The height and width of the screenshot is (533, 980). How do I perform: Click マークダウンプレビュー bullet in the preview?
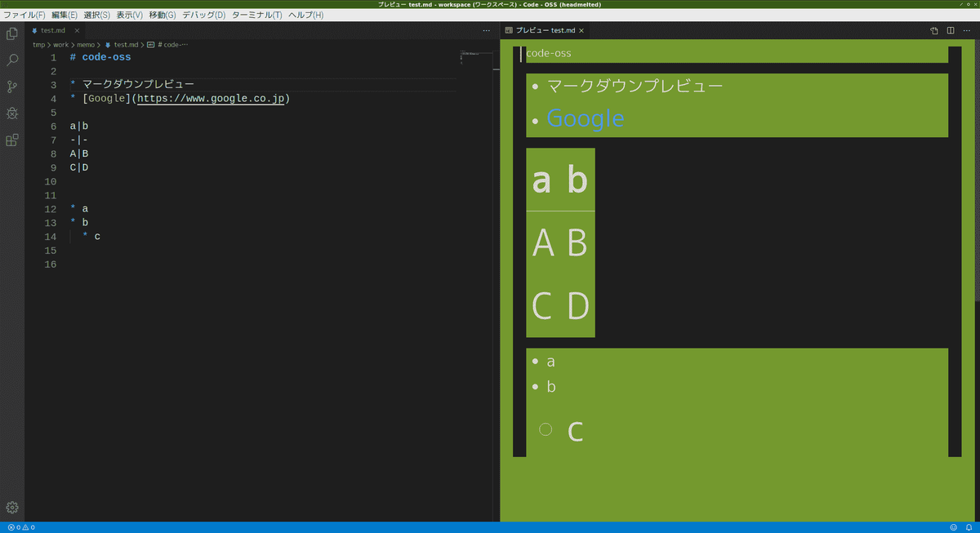635,86
